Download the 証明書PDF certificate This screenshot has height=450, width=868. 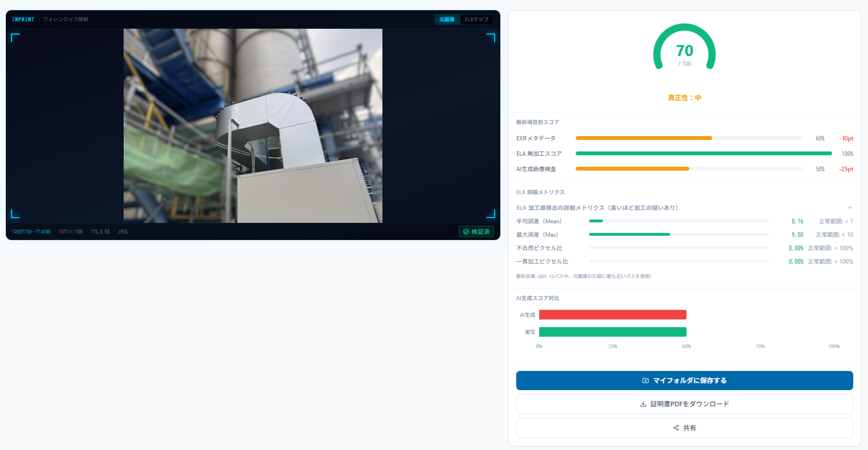[684, 404]
